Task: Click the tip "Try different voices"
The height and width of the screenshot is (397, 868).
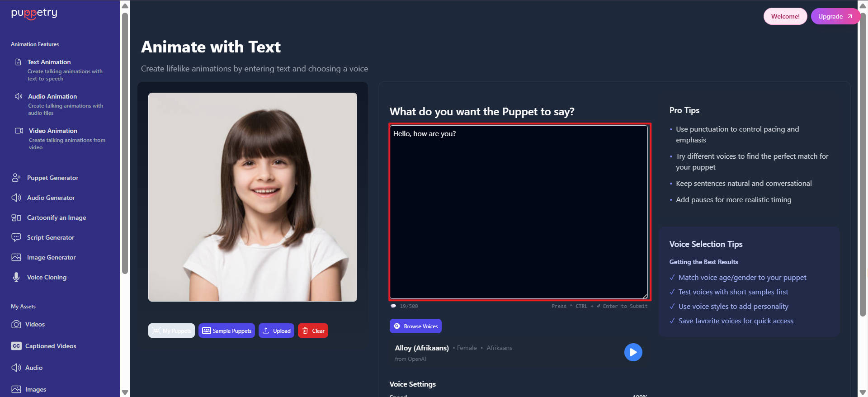Action: [x=752, y=162]
